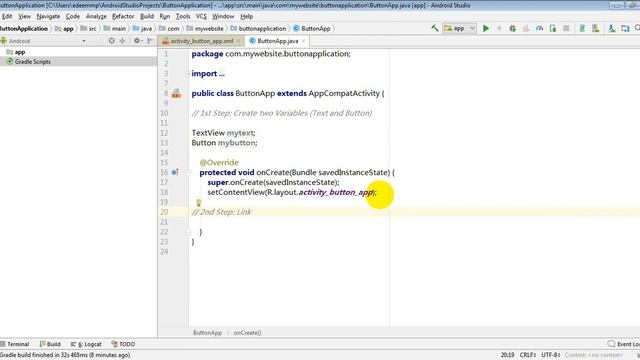
Task: Open the Project Structure icon in toolbar
Action: tap(625, 28)
